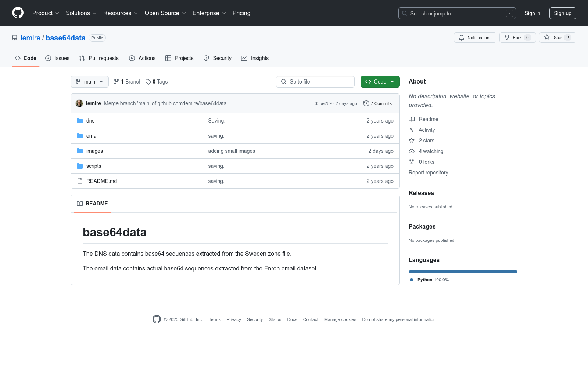Click the bell icon on Notifications
Viewport: 588px width, 368px height.
[462, 38]
